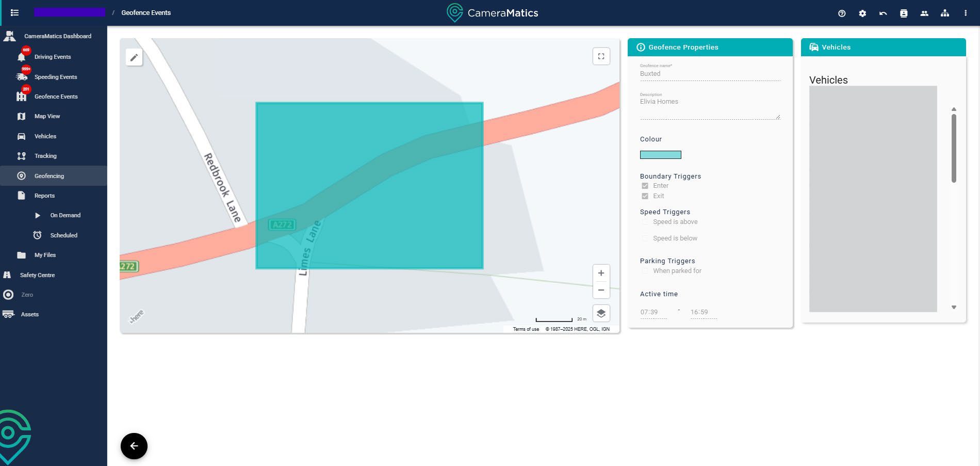
Task: Open the vertical three-dots more menu
Action: pyautogui.click(x=966, y=13)
